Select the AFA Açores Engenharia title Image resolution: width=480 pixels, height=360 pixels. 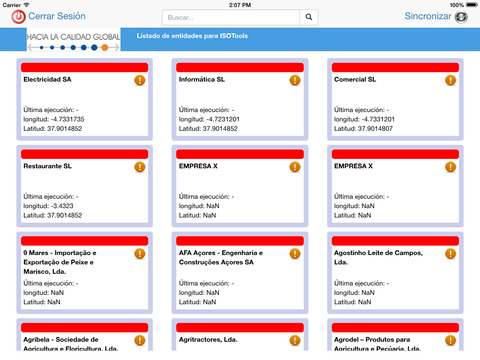[x=221, y=257]
